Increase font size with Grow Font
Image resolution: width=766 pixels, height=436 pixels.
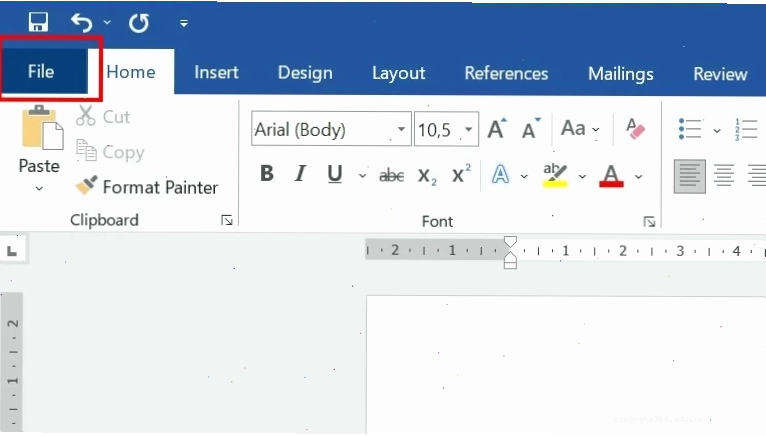pos(497,129)
